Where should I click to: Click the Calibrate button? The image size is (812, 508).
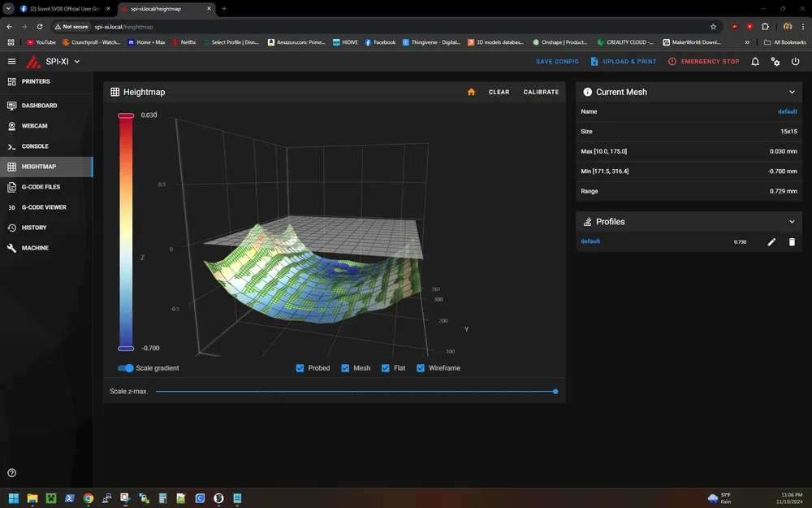[x=541, y=92]
